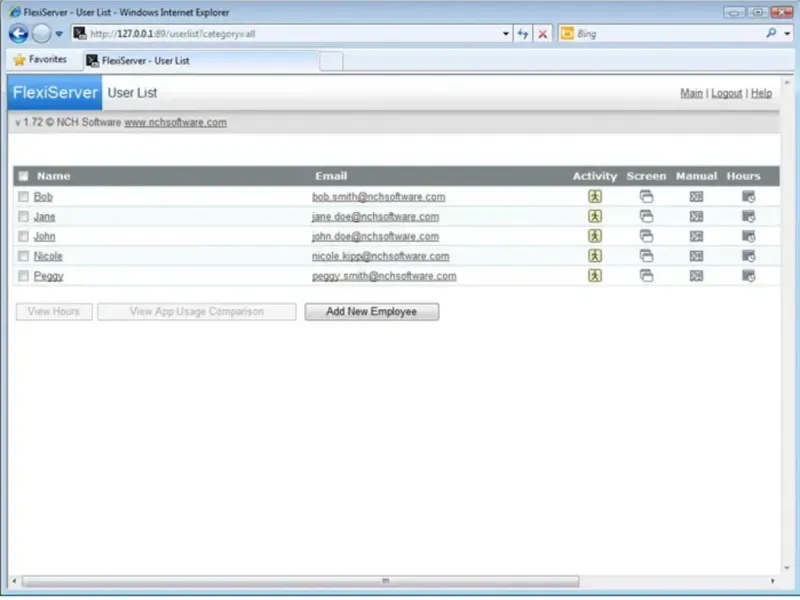Viewport: 800px width, 600px height.
Task: Click the Bing search magnifier icon
Action: 771,33
